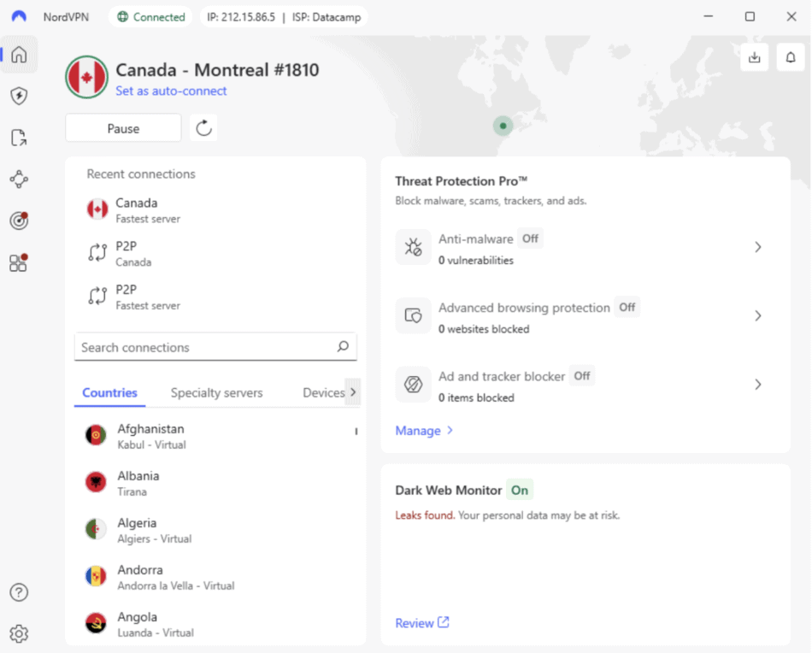Open the file sharing sidebar icon

[x=19, y=138]
